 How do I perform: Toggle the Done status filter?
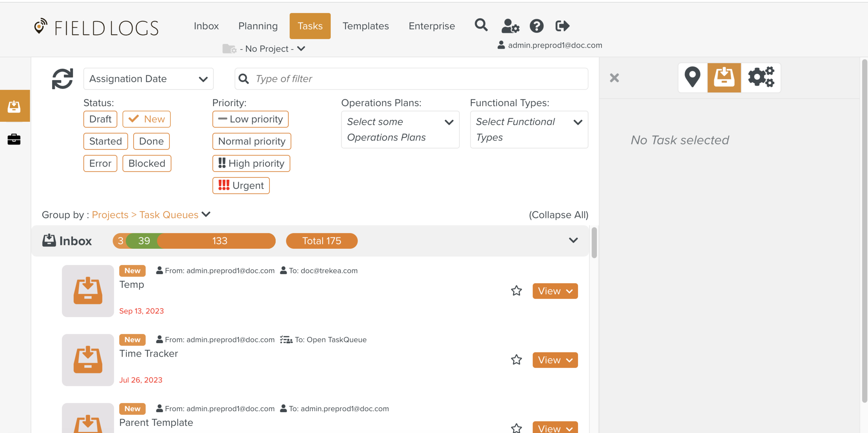[151, 141]
